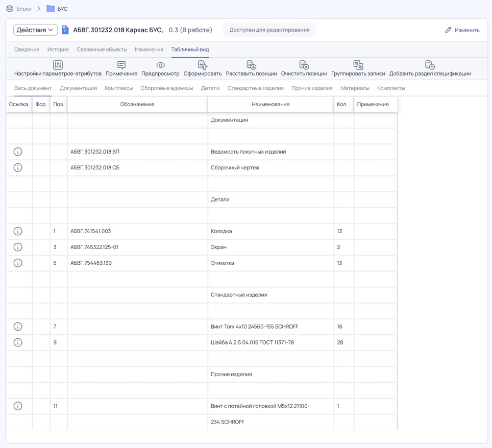Switch to История tab
Image resolution: width=492 pixels, height=448 pixels.
pyautogui.click(x=58, y=49)
